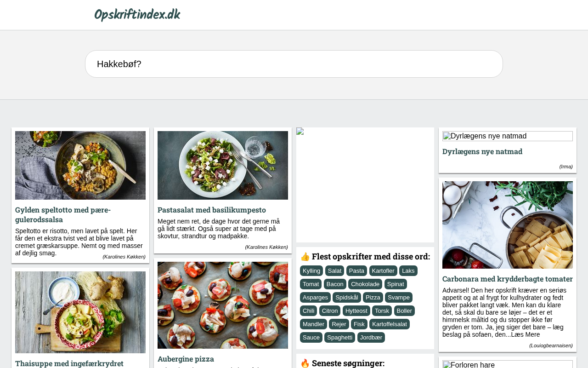Select the Salat keyword tag
Viewport: 588px width, 368px height.
pyautogui.click(x=334, y=270)
